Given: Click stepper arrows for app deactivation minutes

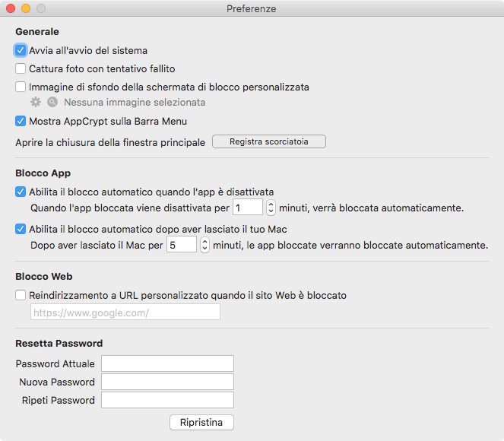Looking at the screenshot, I should pyautogui.click(x=271, y=208).
